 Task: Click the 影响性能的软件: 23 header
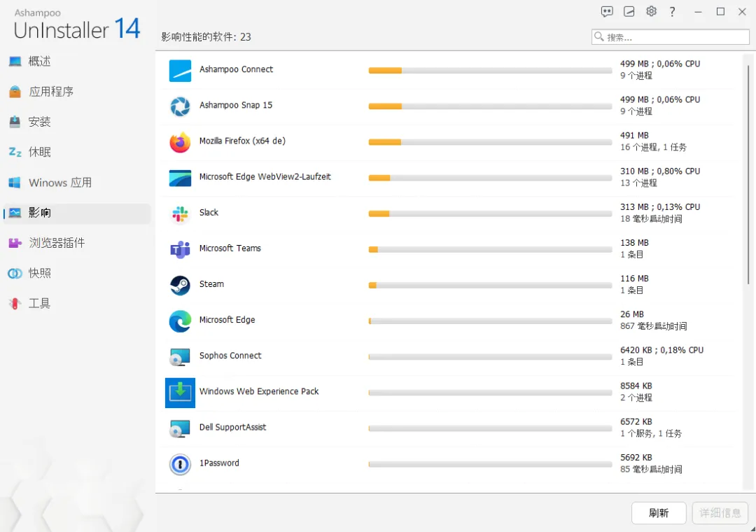(206, 36)
